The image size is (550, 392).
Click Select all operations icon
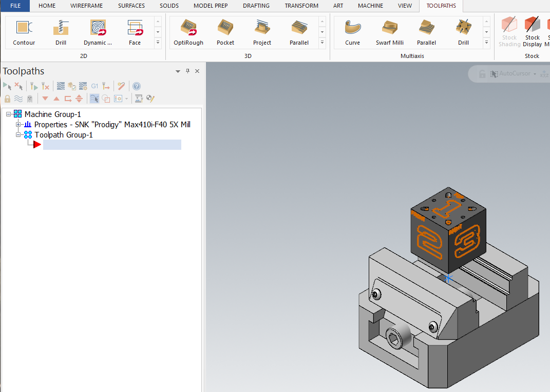(7, 86)
